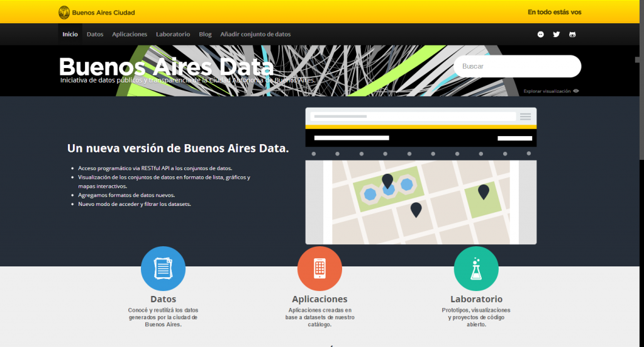Click the Aplicaciones section heading
Viewport: 644px width, 347px height.
point(319,299)
